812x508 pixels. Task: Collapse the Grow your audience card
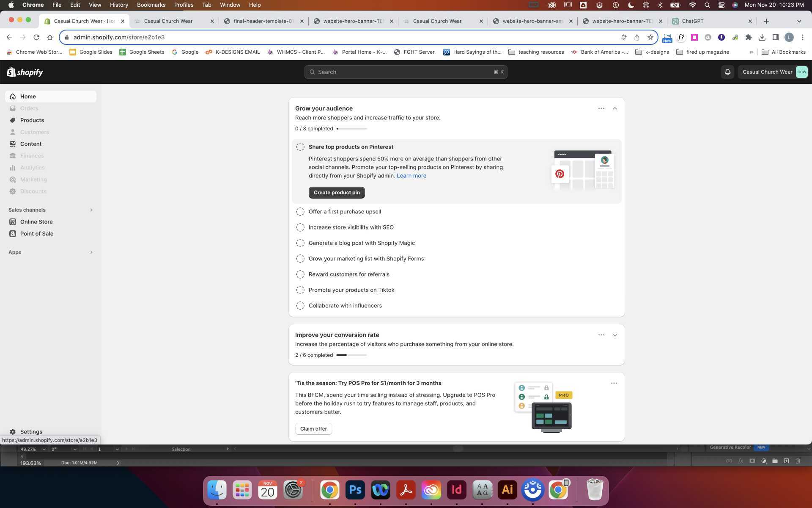[614, 108]
